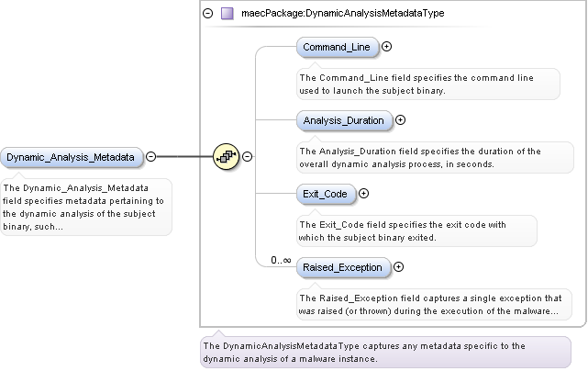Viewport: 588px width, 371px height.
Task: Select the Exit_Code element node
Action: pyautogui.click(x=326, y=193)
